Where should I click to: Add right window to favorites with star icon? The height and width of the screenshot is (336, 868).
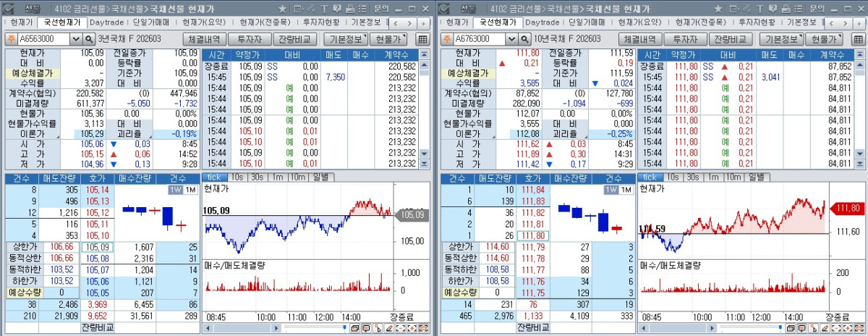(716, 9)
